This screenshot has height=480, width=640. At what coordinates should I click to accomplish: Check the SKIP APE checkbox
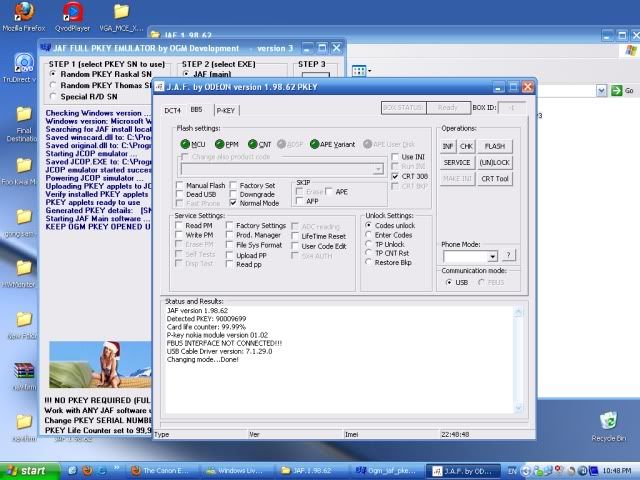tap(329, 191)
